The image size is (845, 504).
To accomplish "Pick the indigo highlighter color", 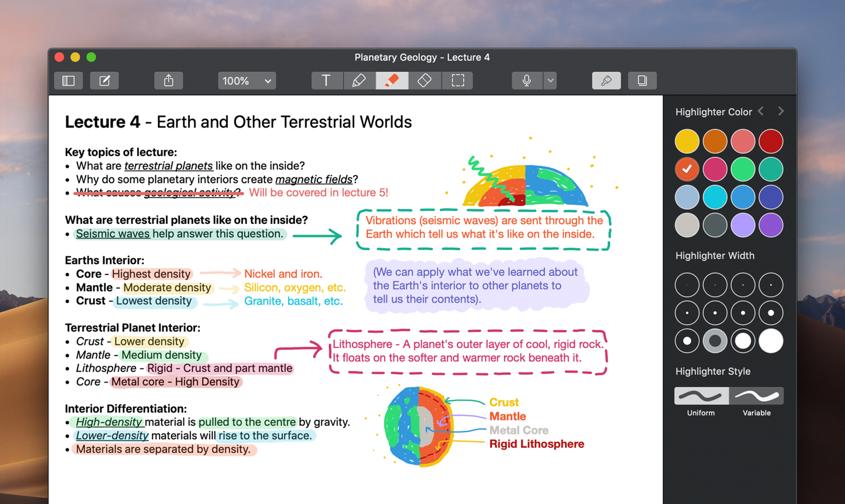I will pos(771,197).
